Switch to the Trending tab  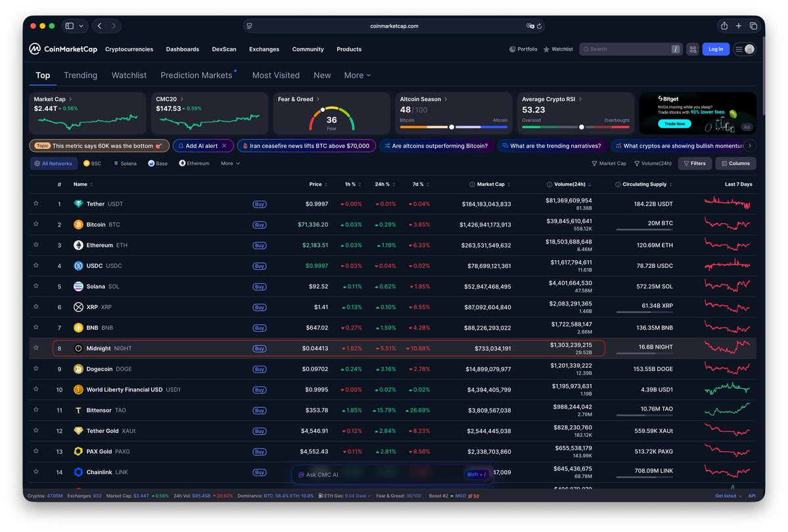80,76
